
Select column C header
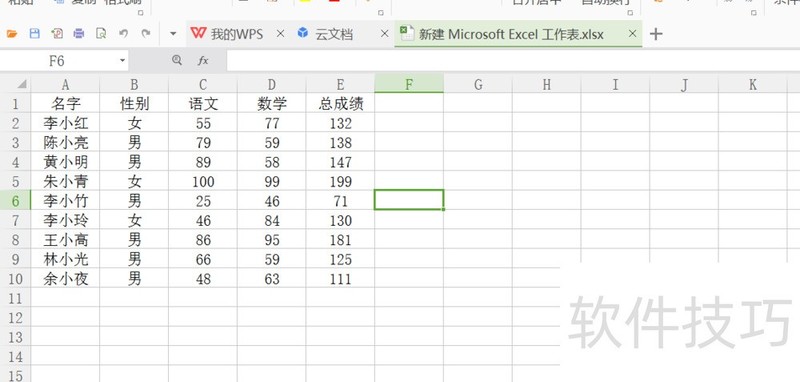click(x=203, y=84)
